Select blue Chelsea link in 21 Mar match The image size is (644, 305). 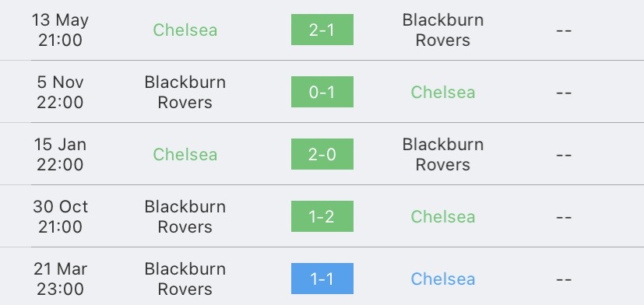(x=443, y=279)
